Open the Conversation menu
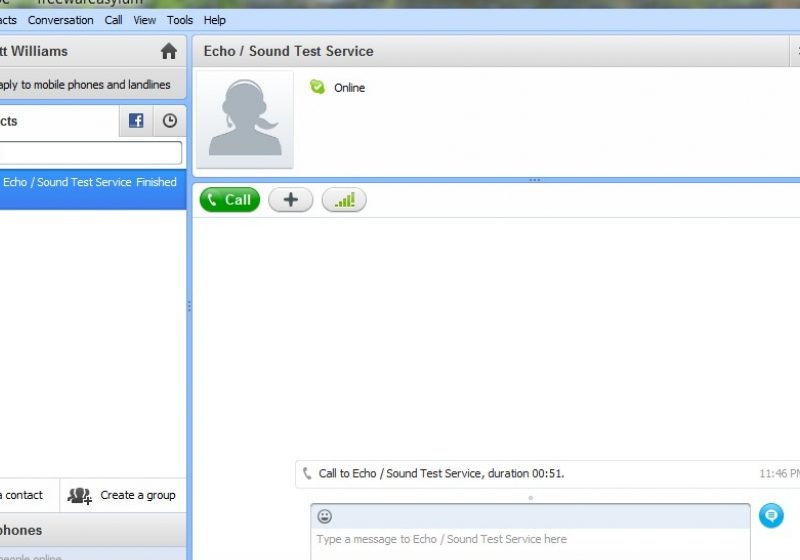 (x=61, y=20)
